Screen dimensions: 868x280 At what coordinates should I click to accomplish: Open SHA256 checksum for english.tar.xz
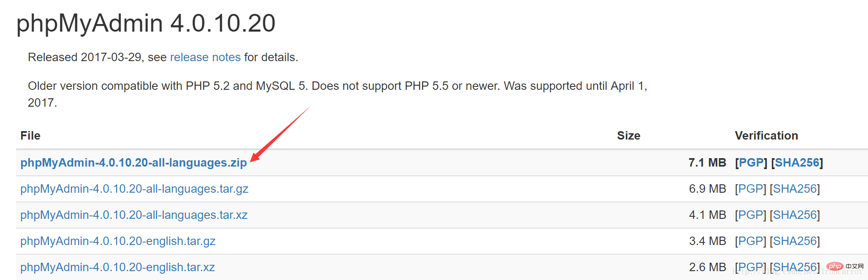(795, 267)
